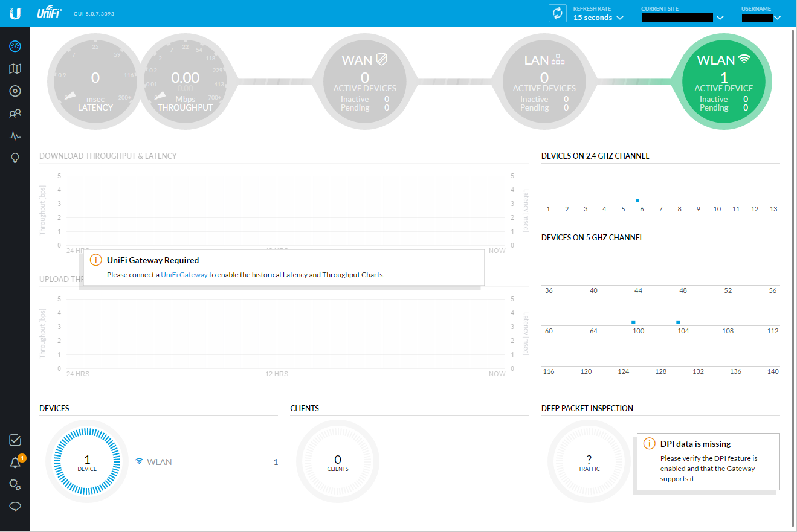Open the Statistics pulse icon
Screen dimensions: 797x532
15,135
